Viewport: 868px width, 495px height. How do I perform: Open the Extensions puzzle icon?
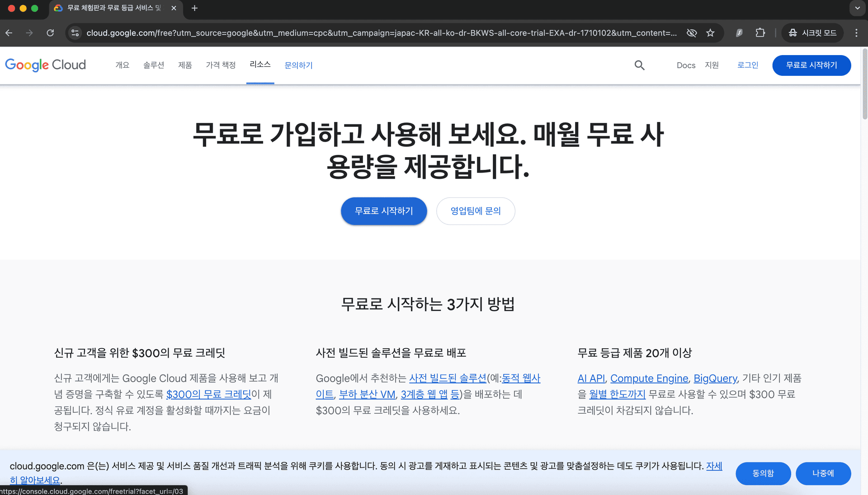click(760, 33)
